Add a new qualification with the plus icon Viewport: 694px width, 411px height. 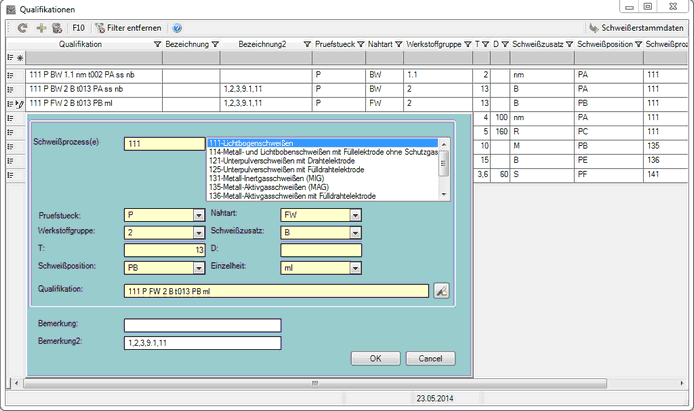(40, 29)
